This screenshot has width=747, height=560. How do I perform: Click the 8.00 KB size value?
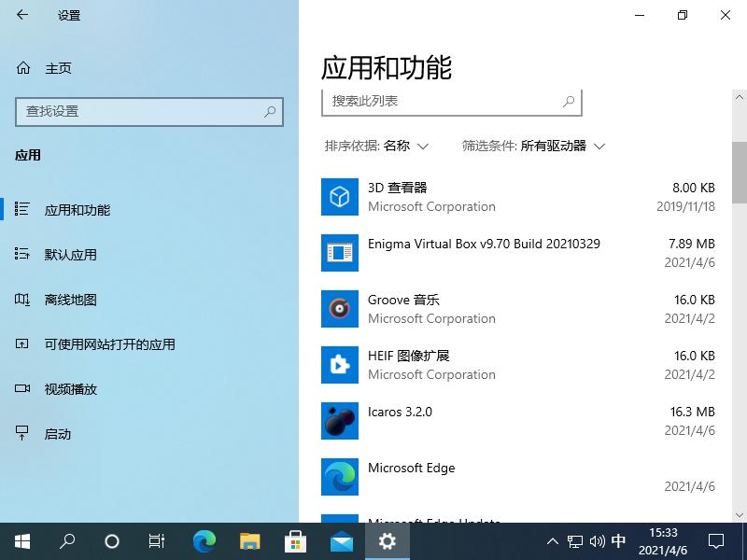tap(694, 188)
